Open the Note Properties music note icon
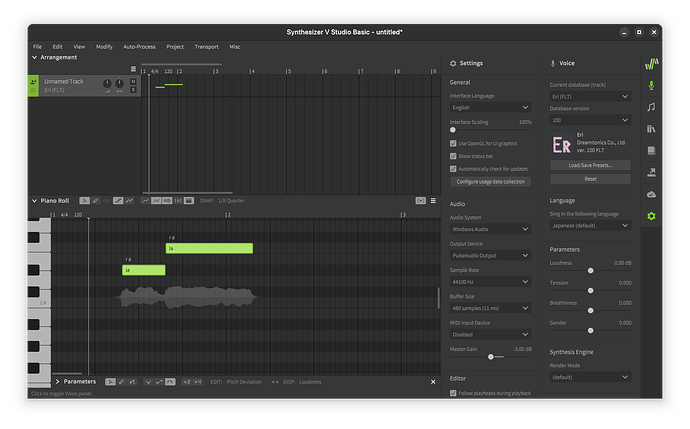This screenshot has height=429, width=690. (651, 107)
